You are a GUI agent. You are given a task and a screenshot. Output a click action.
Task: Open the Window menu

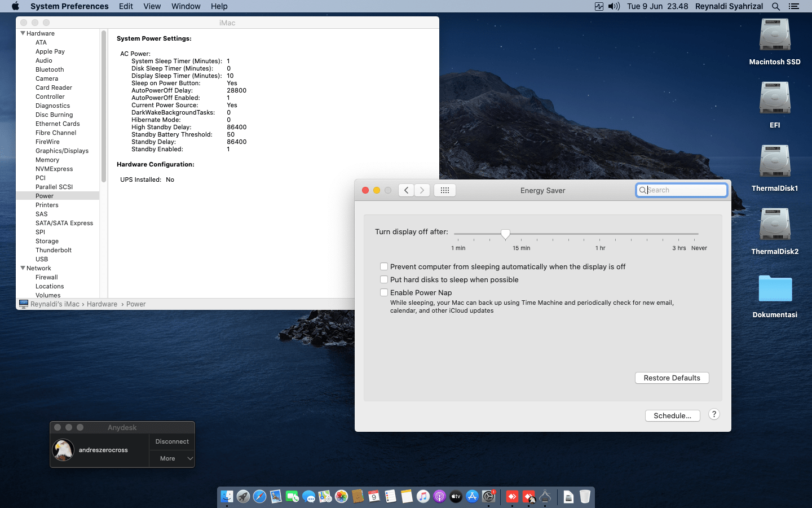tap(186, 6)
